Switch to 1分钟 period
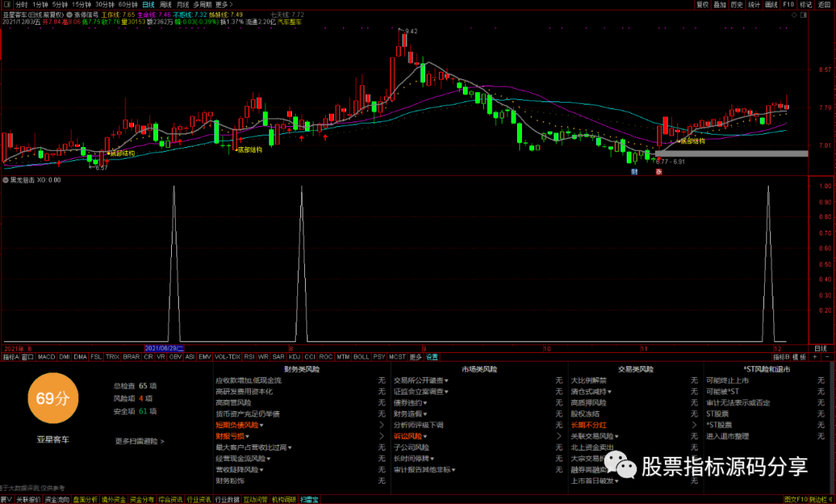 coord(40,5)
